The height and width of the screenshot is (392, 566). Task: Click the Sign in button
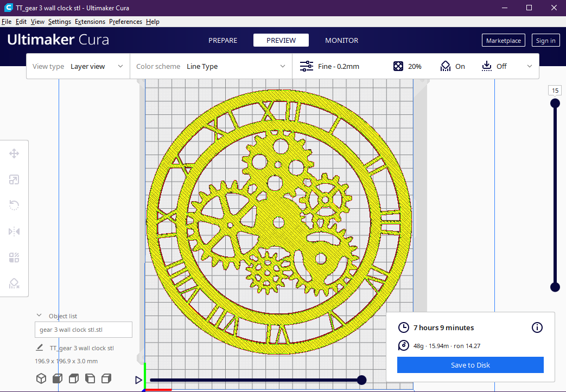[545, 40]
